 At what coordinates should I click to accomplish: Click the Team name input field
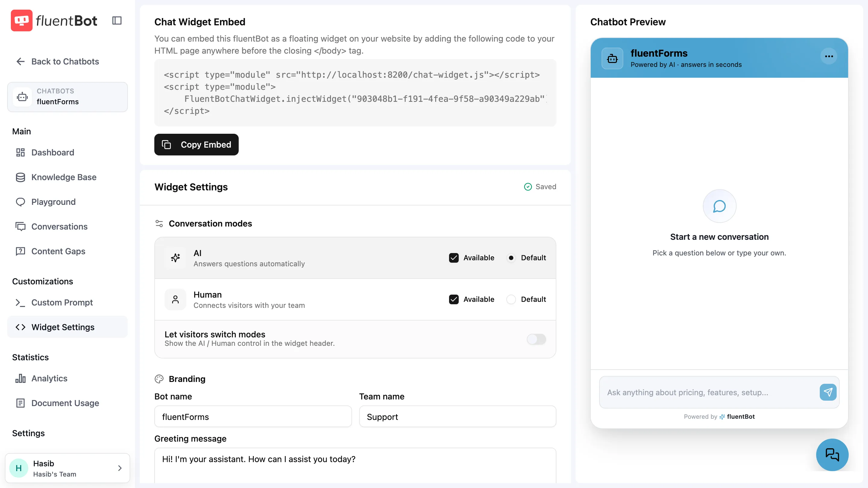point(458,417)
